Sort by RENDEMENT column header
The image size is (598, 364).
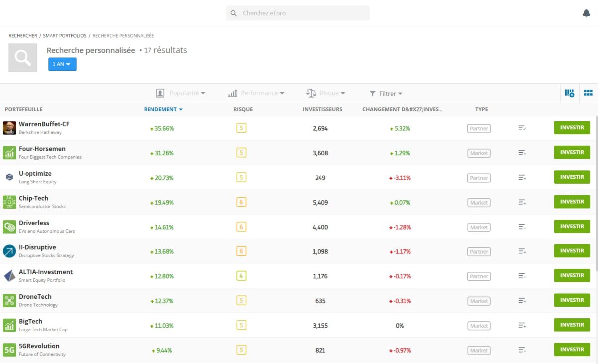pos(163,109)
